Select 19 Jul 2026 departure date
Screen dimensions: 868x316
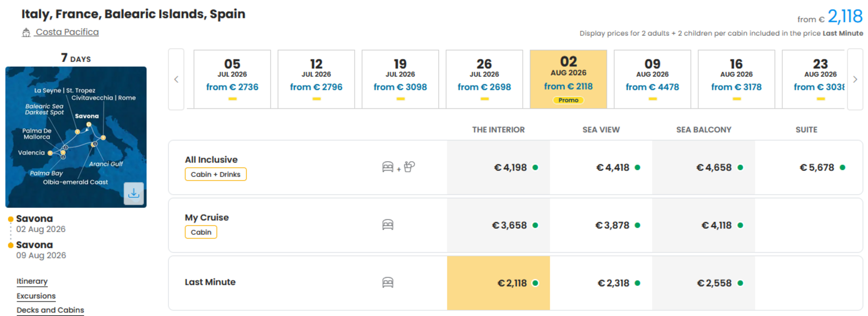pos(400,79)
